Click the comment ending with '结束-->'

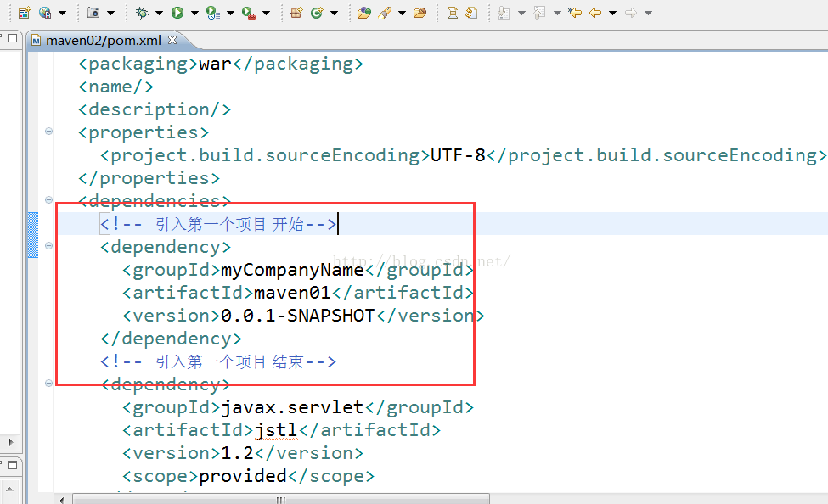click(218, 361)
